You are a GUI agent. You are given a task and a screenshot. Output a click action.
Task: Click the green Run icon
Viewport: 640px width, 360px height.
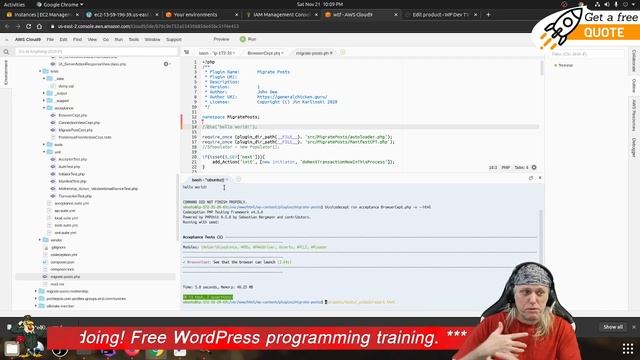(x=243, y=39)
